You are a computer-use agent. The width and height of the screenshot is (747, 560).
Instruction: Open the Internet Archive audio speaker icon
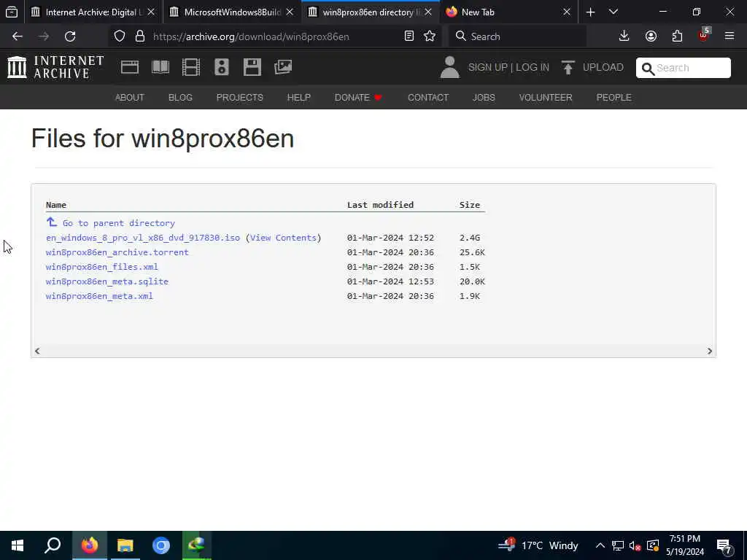(x=222, y=67)
